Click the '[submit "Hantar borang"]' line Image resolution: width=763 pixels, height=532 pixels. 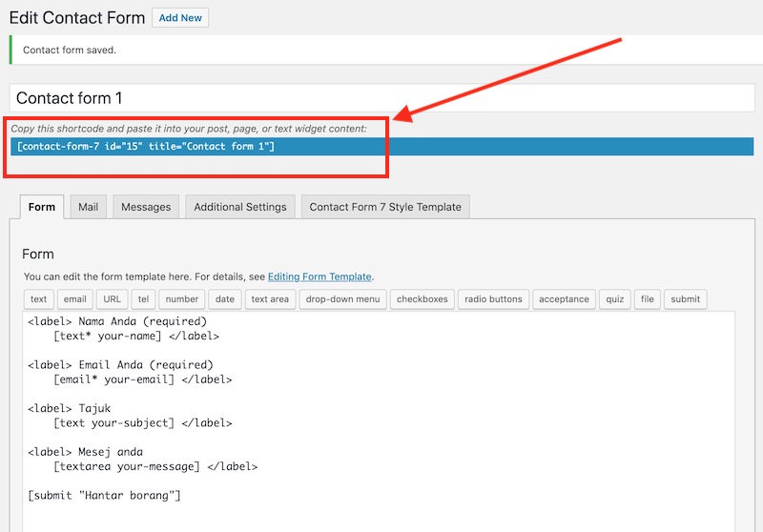pyautogui.click(x=104, y=496)
